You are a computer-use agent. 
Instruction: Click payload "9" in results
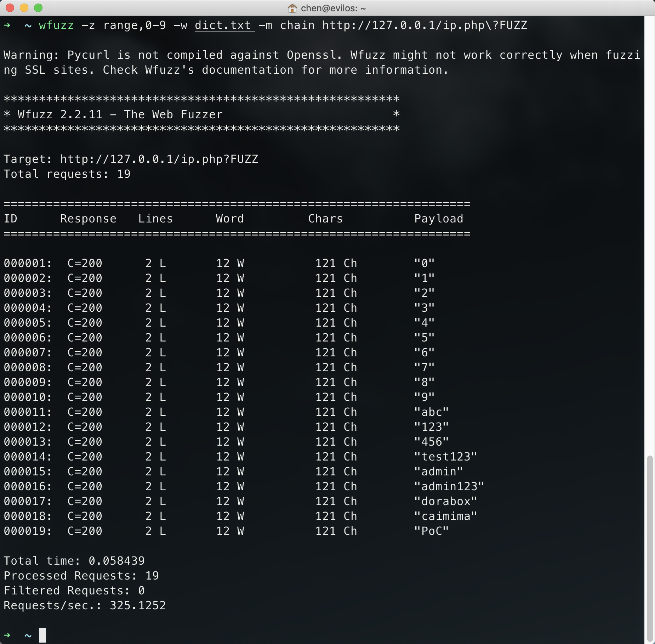tap(424, 397)
